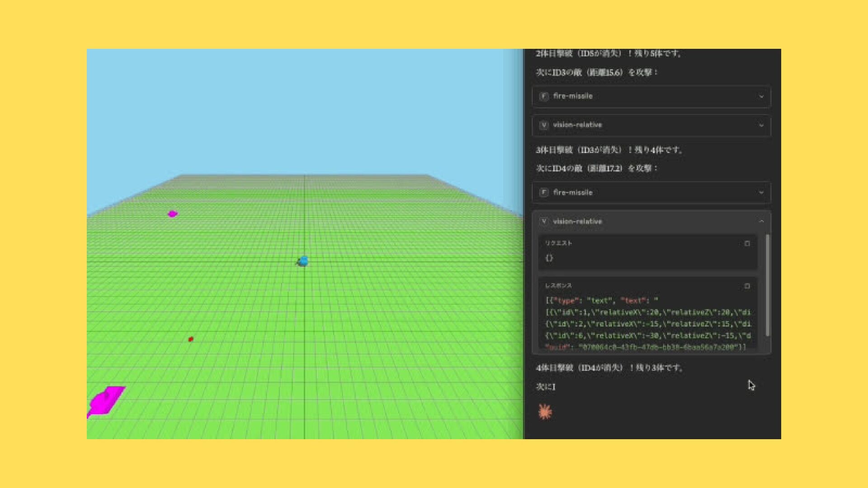The height and width of the screenshot is (488, 868).
Task: Click the small magenta enemy near horizon
Action: [172, 214]
